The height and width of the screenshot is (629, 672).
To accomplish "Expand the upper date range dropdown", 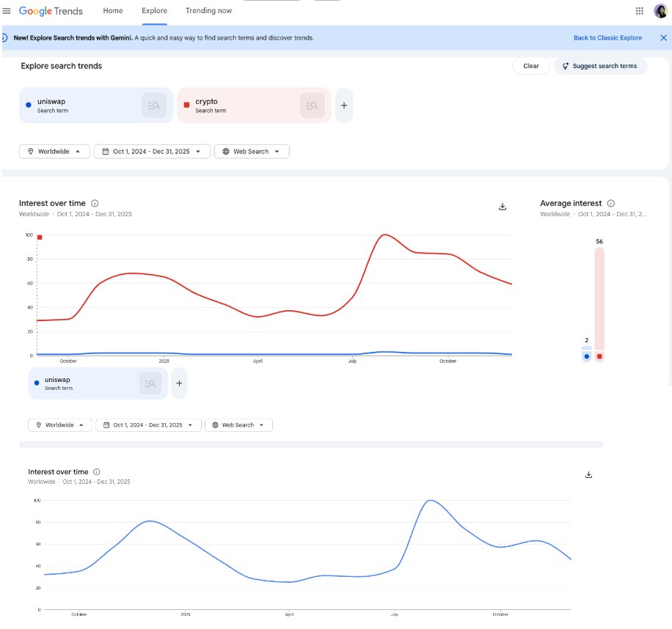I will (152, 151).
